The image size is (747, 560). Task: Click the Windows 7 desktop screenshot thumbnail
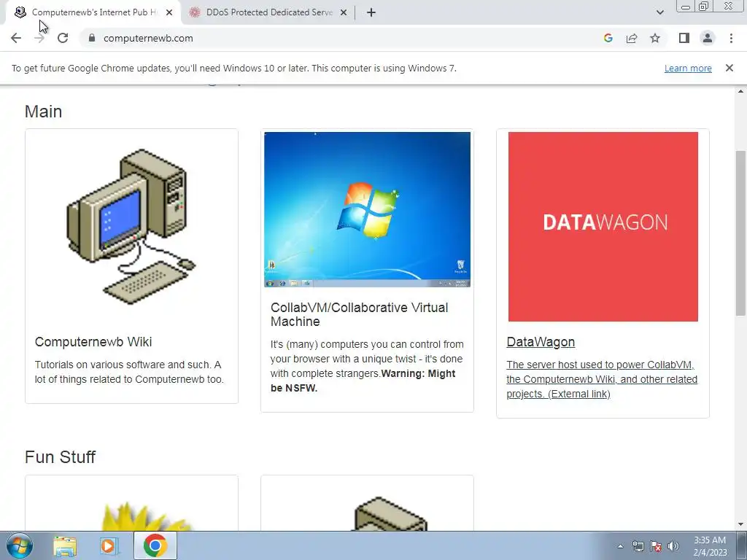click(368, 209)
